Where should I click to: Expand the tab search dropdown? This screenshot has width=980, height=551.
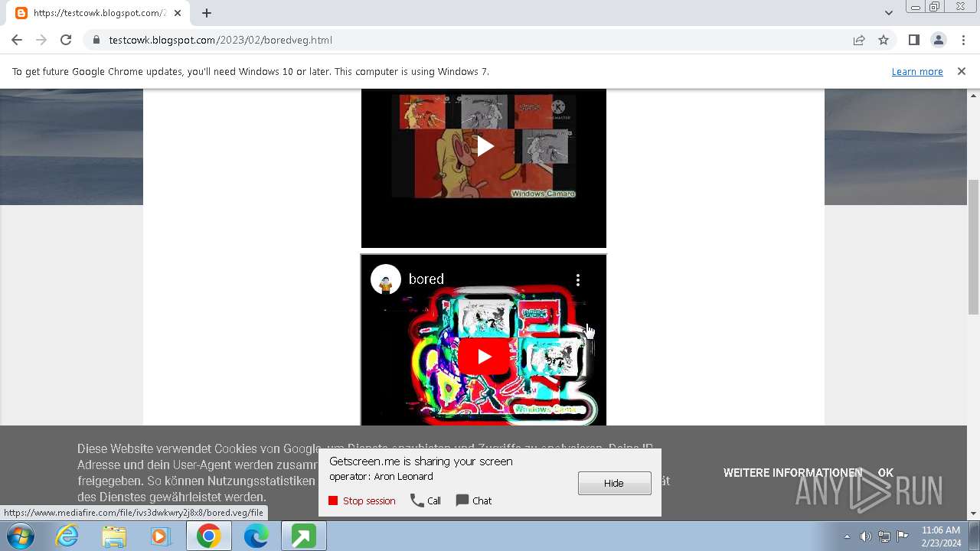(x=888, y=12)
